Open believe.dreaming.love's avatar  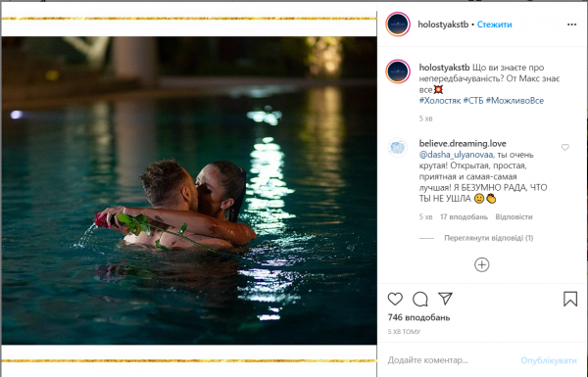point(398,147)
